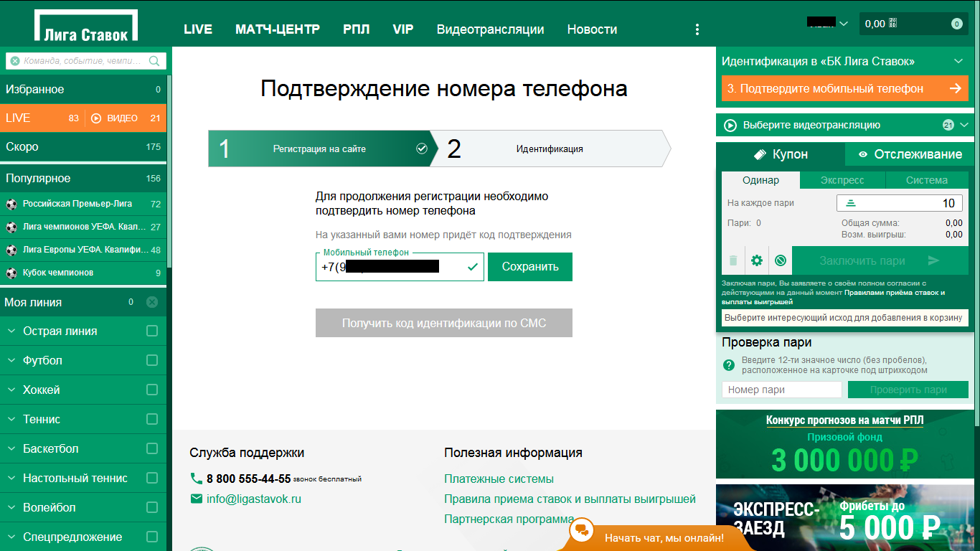The image size is (980, 551).
Task: Open Новости in top navigation
Action: coord(592,29)
